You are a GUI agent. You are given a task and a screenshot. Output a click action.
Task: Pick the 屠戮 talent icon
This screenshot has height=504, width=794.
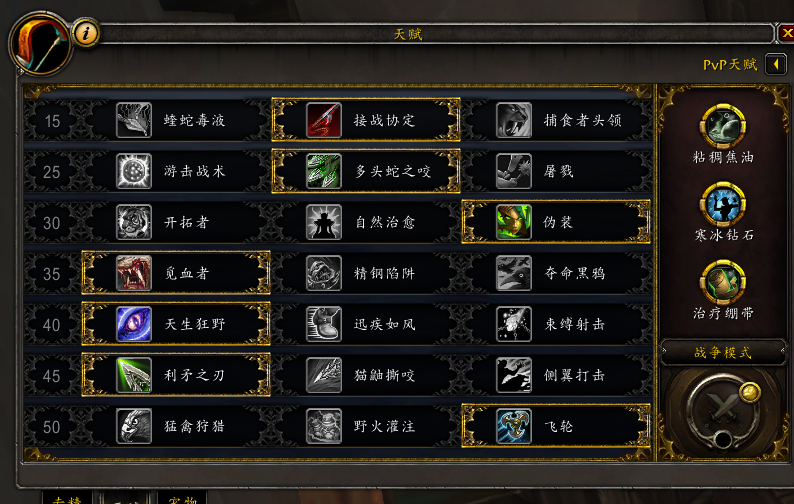[514, 171]
